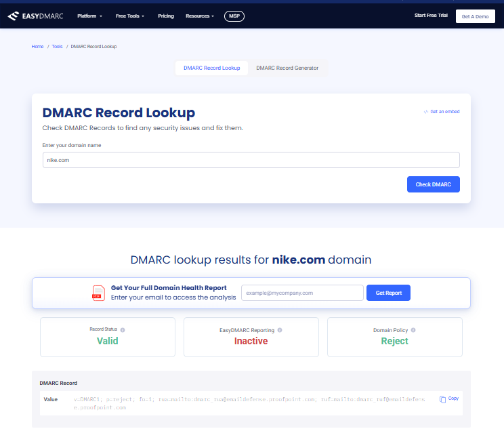504x429 pixels.
Task: Start Free Trial link
Action: 431,16
